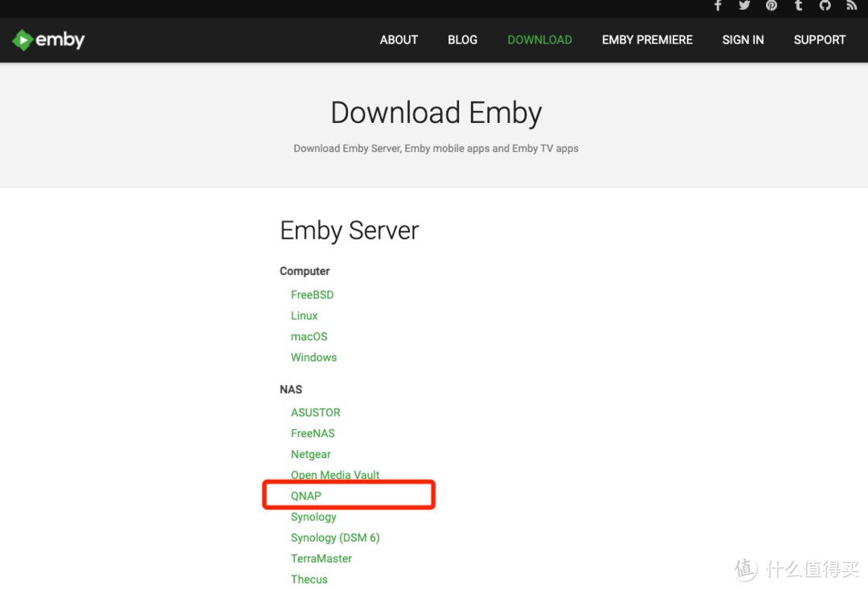Open EMBY PREMIERE page
The height and width of the screenshot is (590, 868).
coord(647,40)
